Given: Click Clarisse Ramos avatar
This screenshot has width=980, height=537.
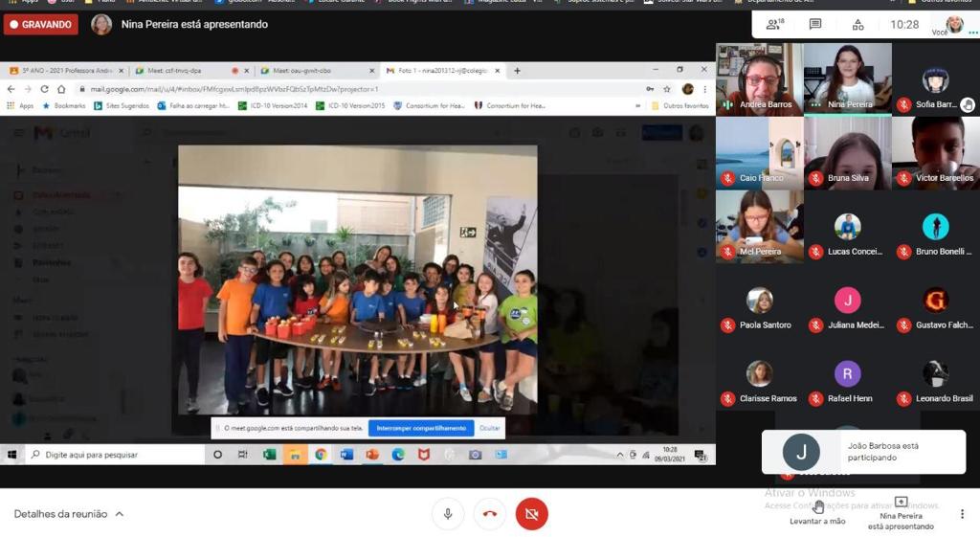Looking at the screenshot, I should click(759, 373).
